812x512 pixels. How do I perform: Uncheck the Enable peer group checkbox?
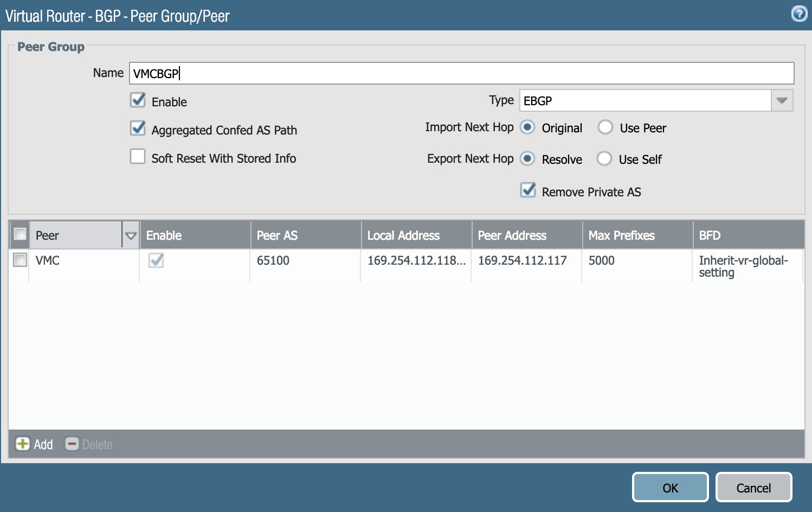(x=138, y=100)
